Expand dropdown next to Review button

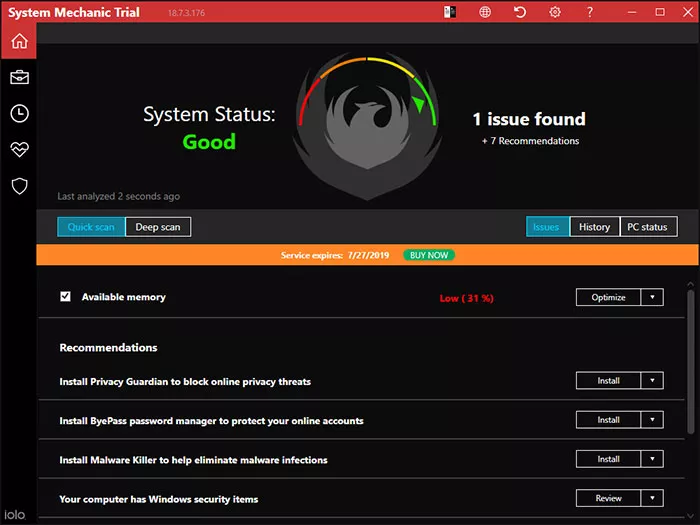coord(652,498)
